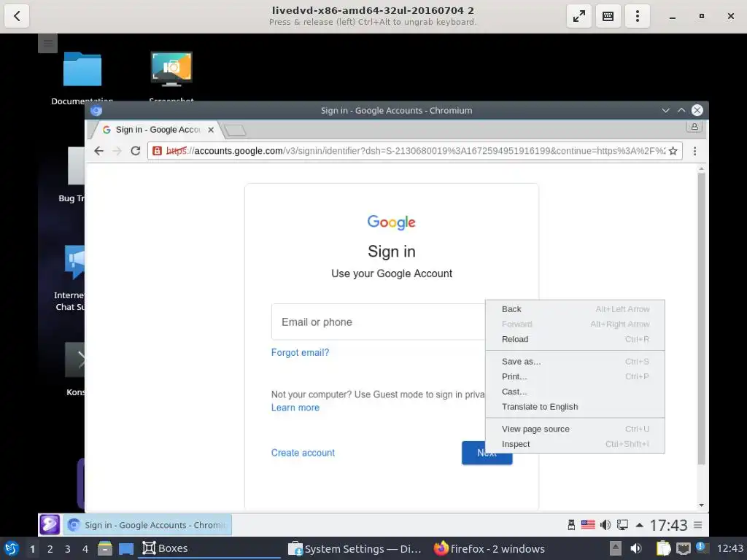Open the Chromium window keep-below chevron
The height and width of the screenshot is (560, 747).
point(665,111)
